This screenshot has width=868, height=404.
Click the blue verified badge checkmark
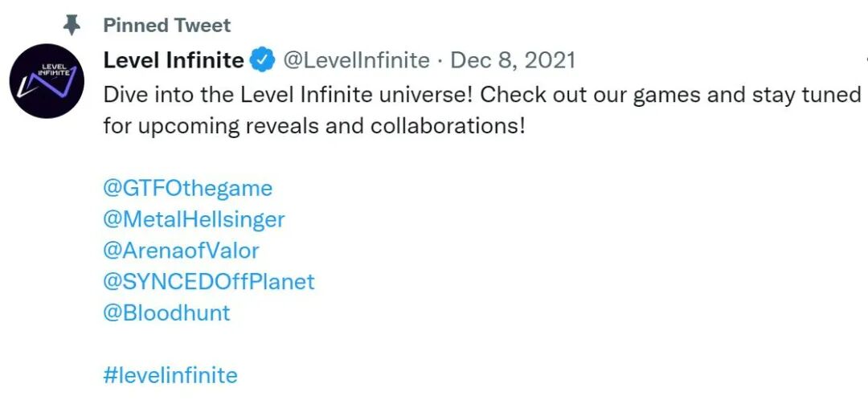(263, 60)
